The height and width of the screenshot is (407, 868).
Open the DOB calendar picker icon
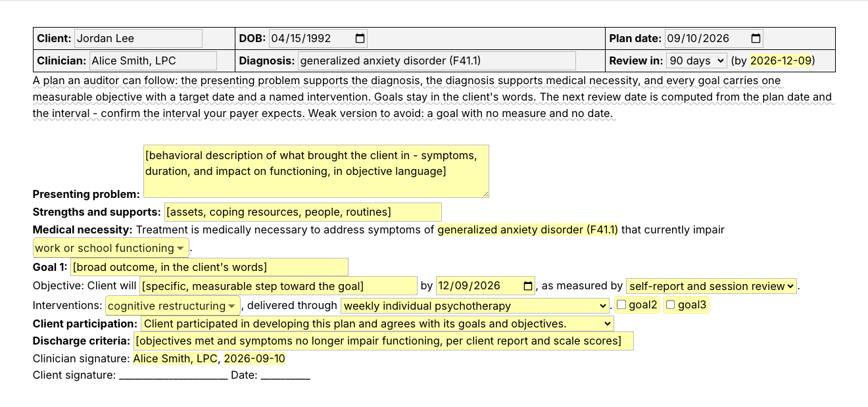point(360,38)
